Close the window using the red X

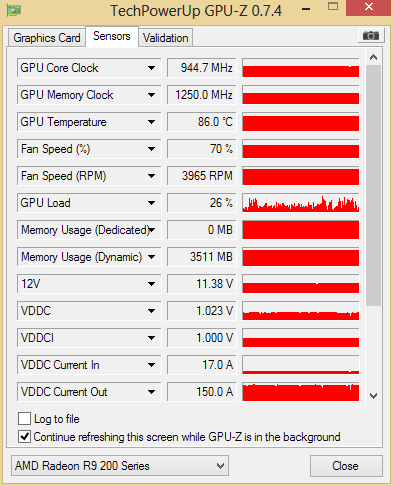tap(368, 7)
